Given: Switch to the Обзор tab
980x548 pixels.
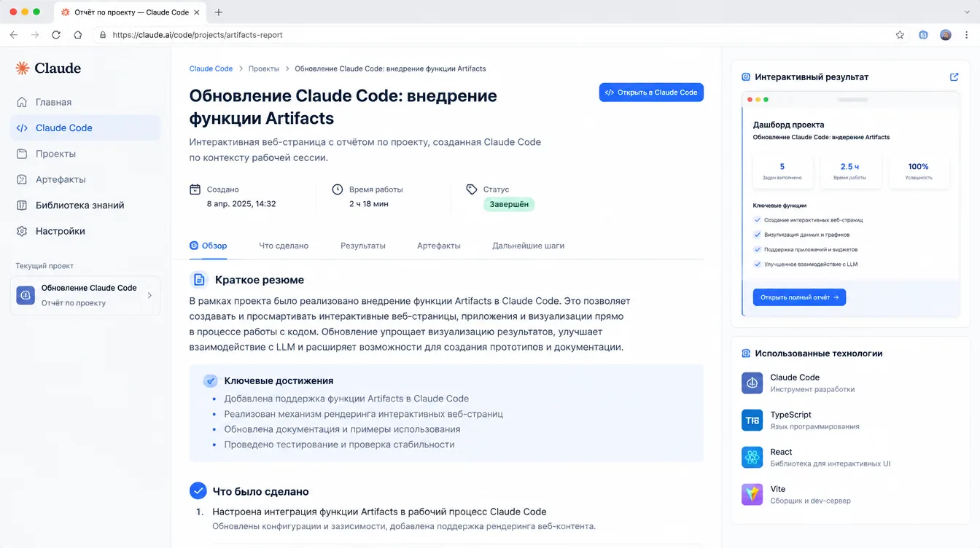Looking at the screenshot, I should tap(209, 246).
